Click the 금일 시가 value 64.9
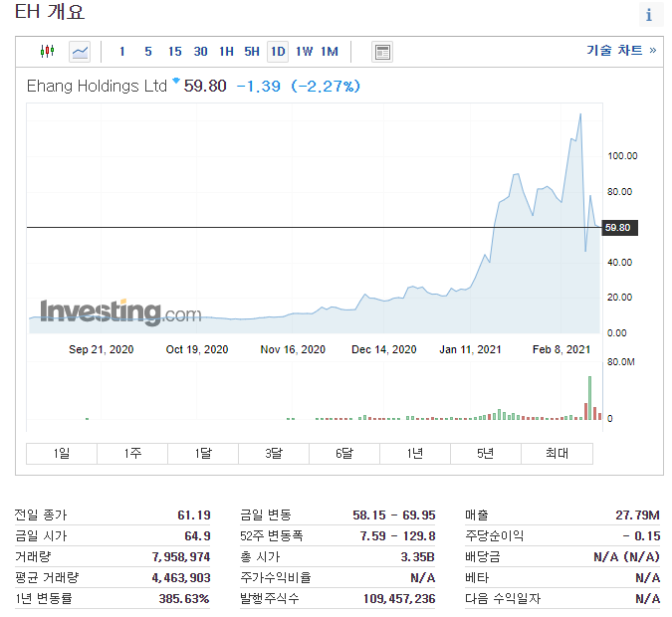 [x=197, y=536]
